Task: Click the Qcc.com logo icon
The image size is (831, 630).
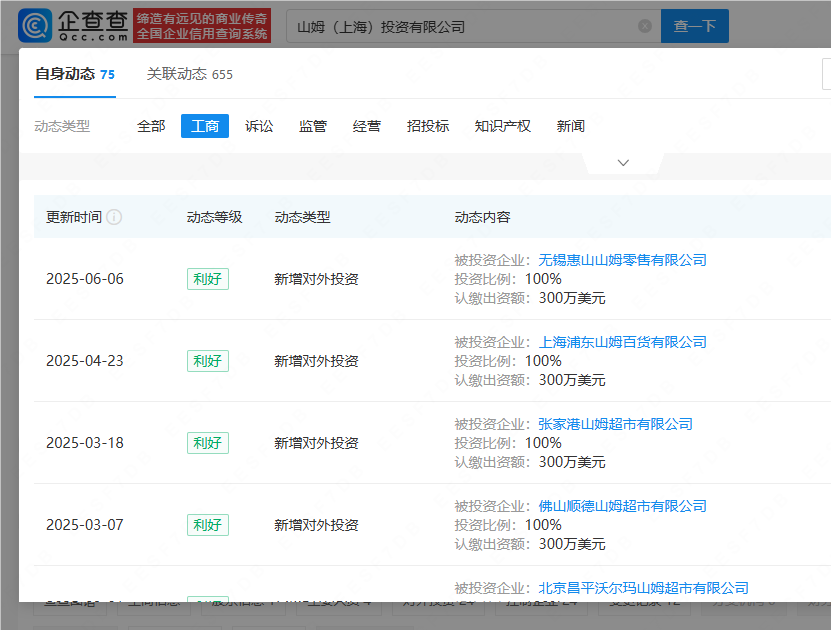Action: [x=36, y=26]
